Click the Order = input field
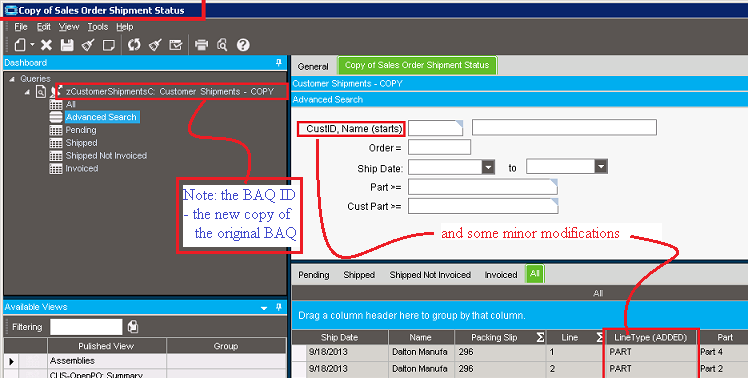The width and height of the screenshot is (748, 378). (x=439, y=147)
